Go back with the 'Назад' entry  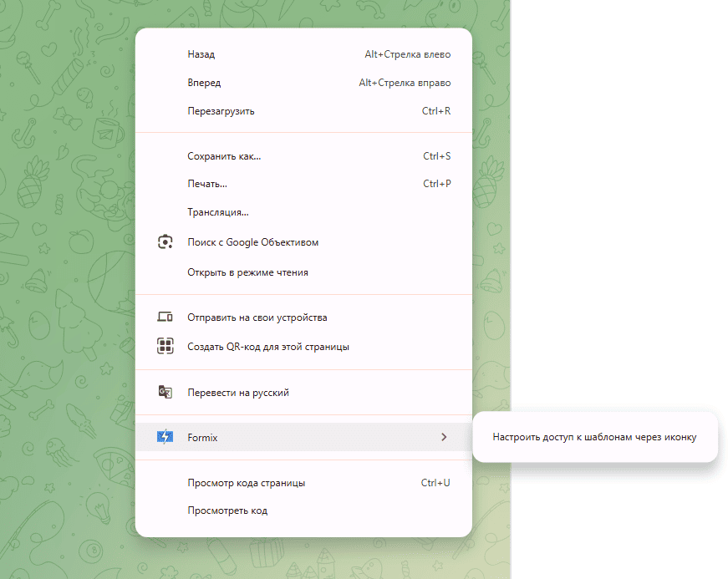[201, 54]
